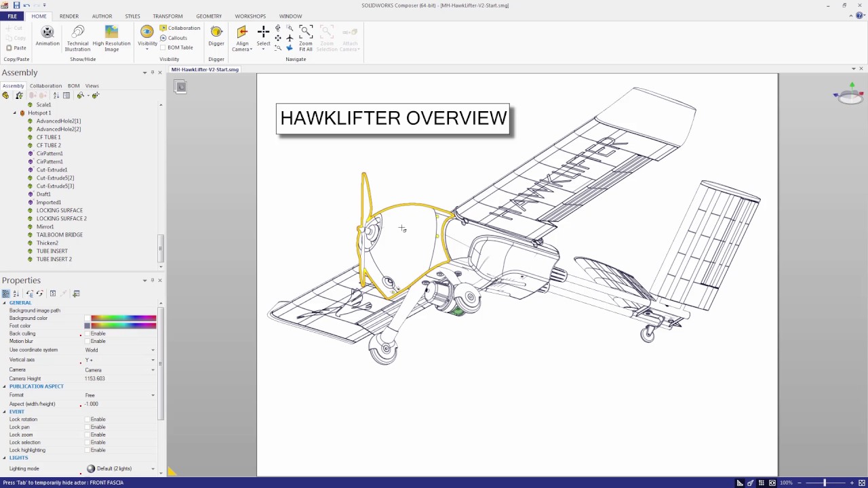Collapse the Hotspot 1 tree node

pyautogui.click(x=15, y=113)
